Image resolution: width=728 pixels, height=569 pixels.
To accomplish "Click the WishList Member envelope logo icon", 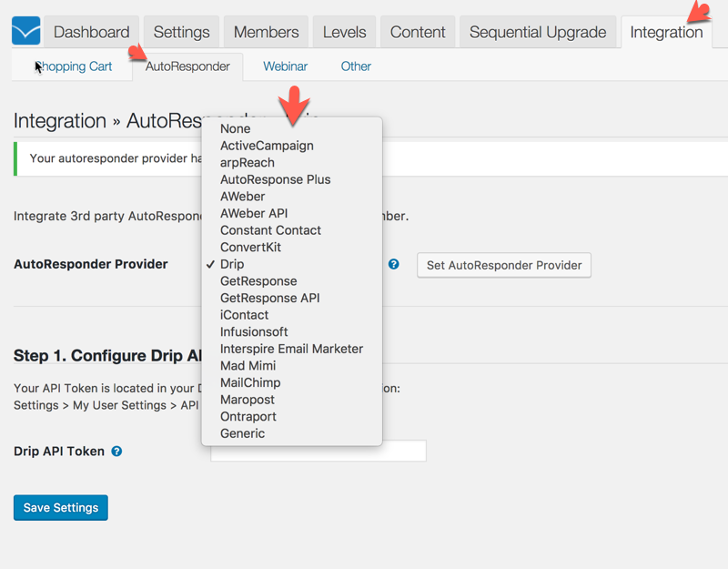I will pyautogui.click(x=26, y=31).
